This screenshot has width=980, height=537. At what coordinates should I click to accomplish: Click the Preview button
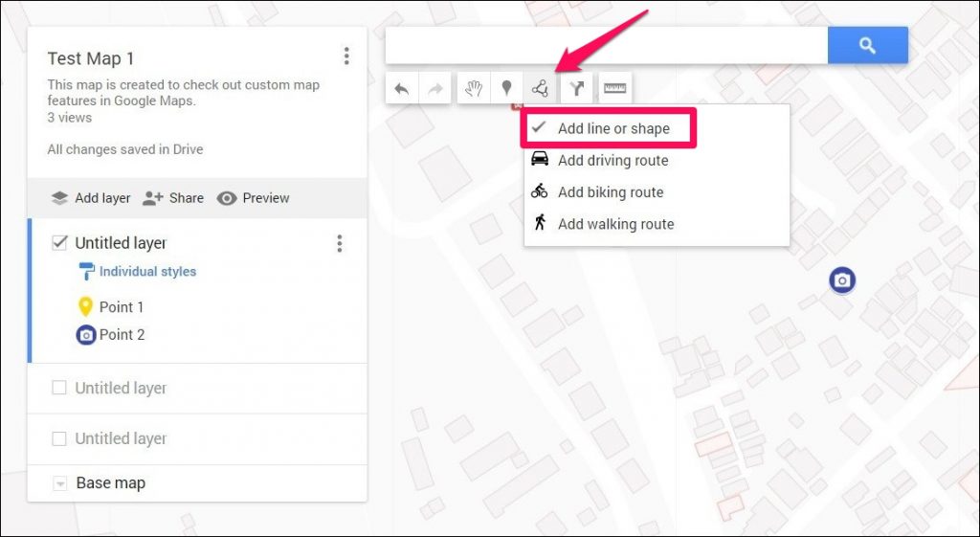tap(253, 198)
